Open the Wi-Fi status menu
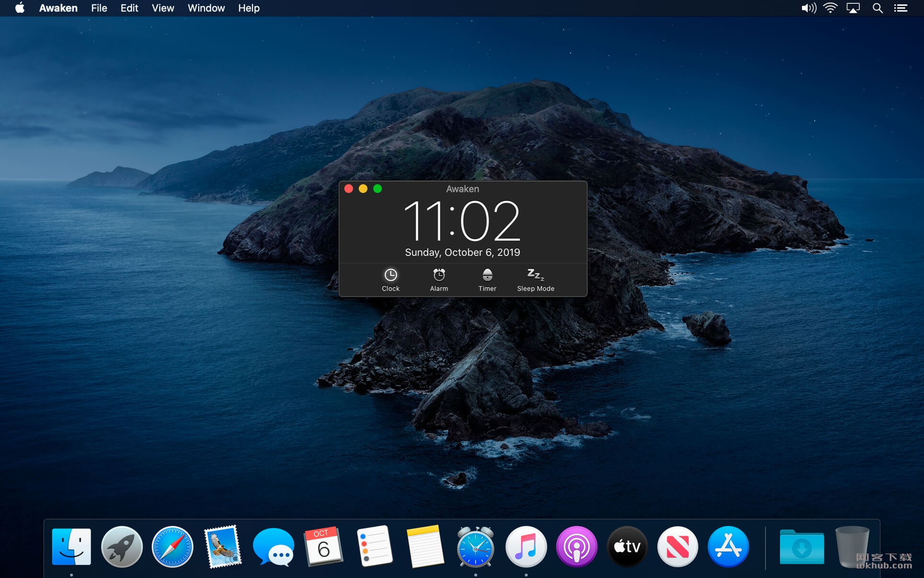 (x=830, y=8)
